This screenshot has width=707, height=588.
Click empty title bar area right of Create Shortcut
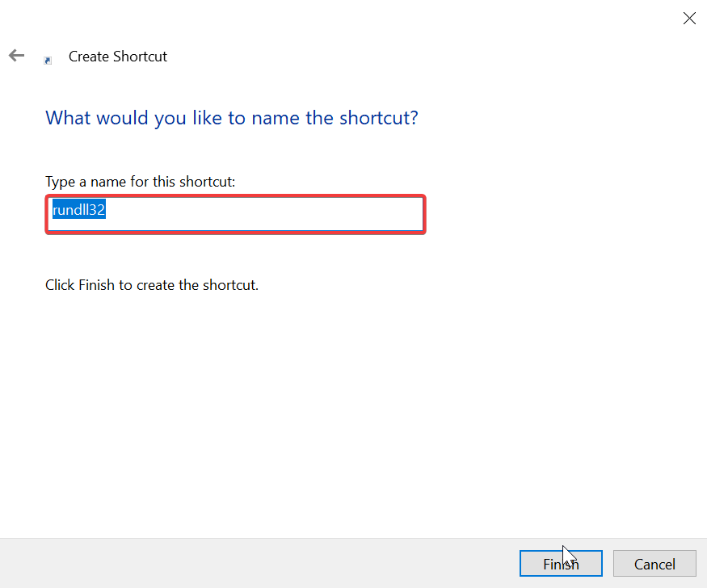click(x=404, y=57)
